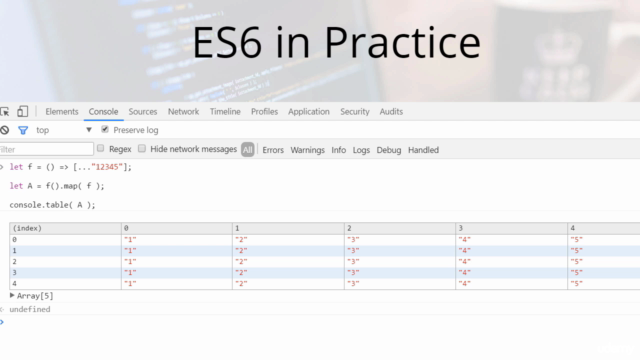Image resolution: width=640 pixels, height=360 pixels.
Task: Toggle the device toolbar icon
Action: [22, 111]
